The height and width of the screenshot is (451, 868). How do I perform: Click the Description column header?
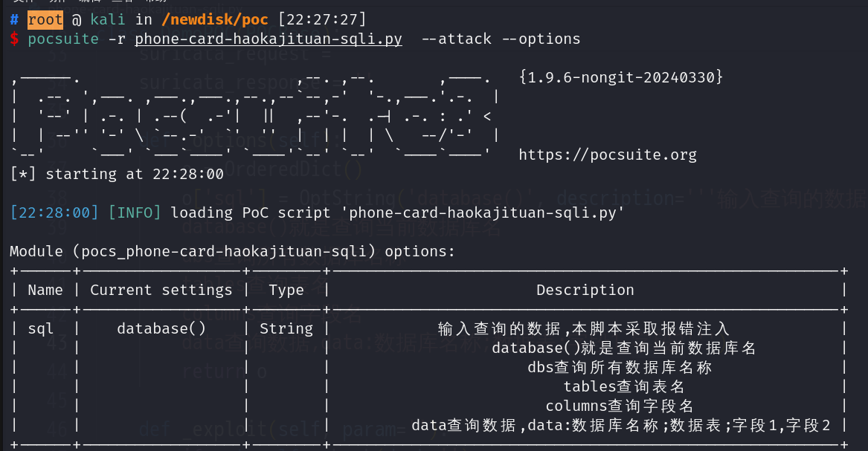pyautogui.click(x=585, y=291)
